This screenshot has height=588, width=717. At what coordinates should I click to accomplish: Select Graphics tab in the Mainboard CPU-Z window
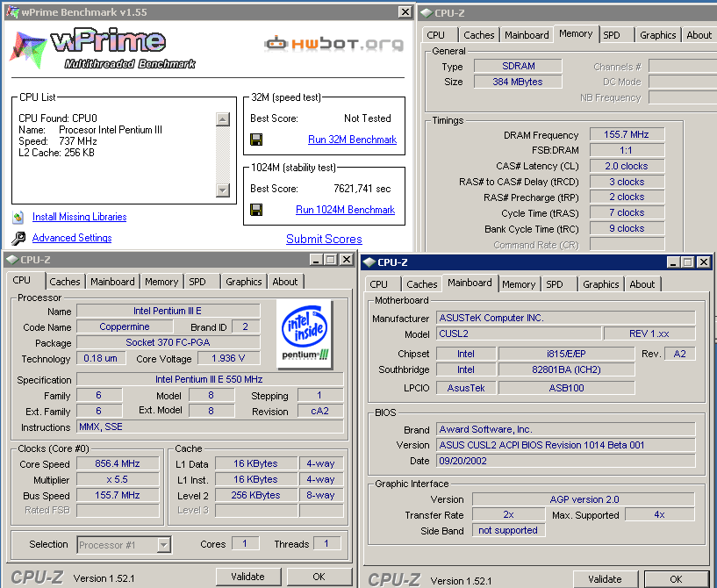(600, 284)
